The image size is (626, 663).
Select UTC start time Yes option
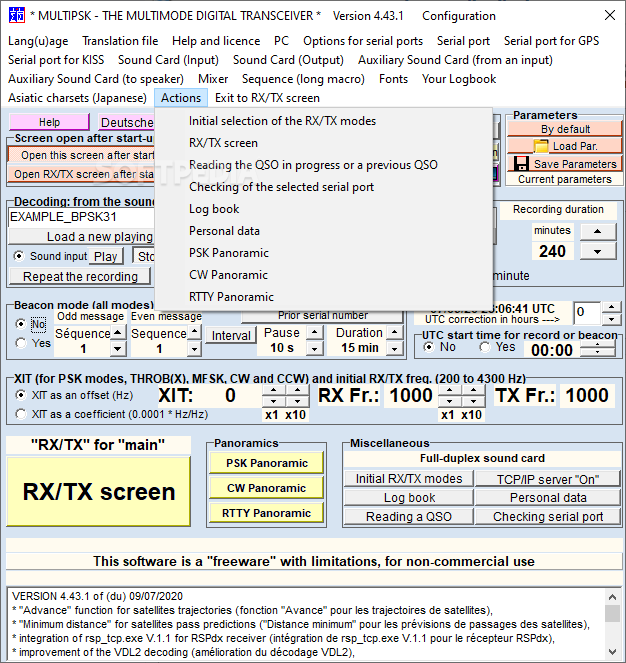click(x=485, y=347)
